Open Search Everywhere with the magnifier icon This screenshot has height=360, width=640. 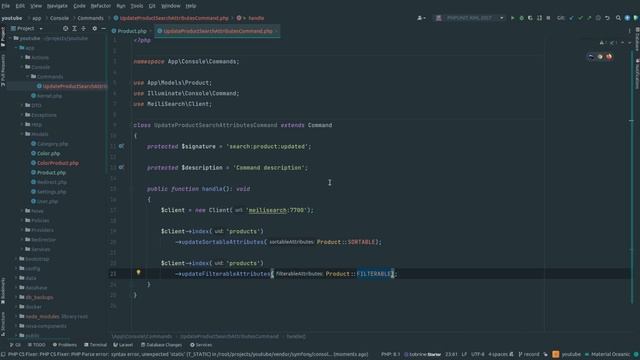pyautogui.click(x=618, y=18)
